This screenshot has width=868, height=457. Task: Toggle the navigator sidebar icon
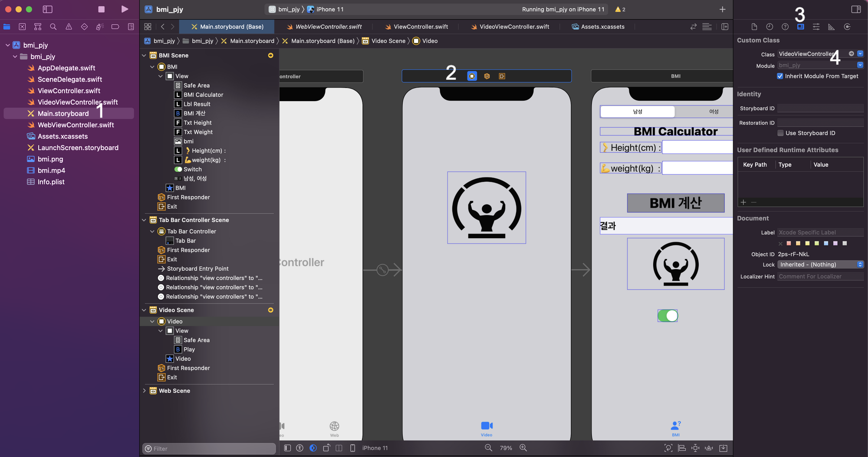coord(48,9)
